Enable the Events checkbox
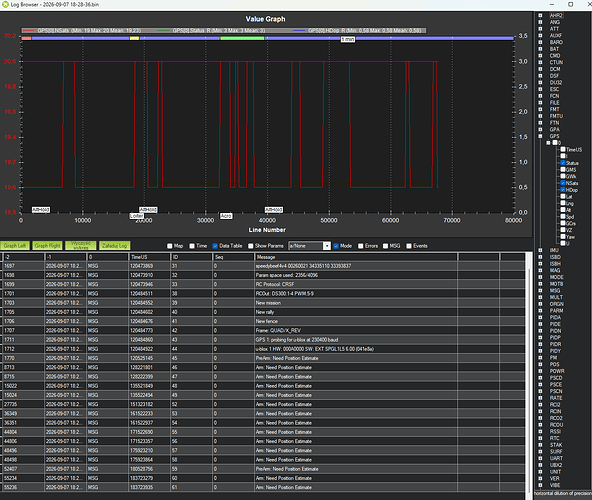The height and width of the screenshot is (500, 592). coord(409,246)
